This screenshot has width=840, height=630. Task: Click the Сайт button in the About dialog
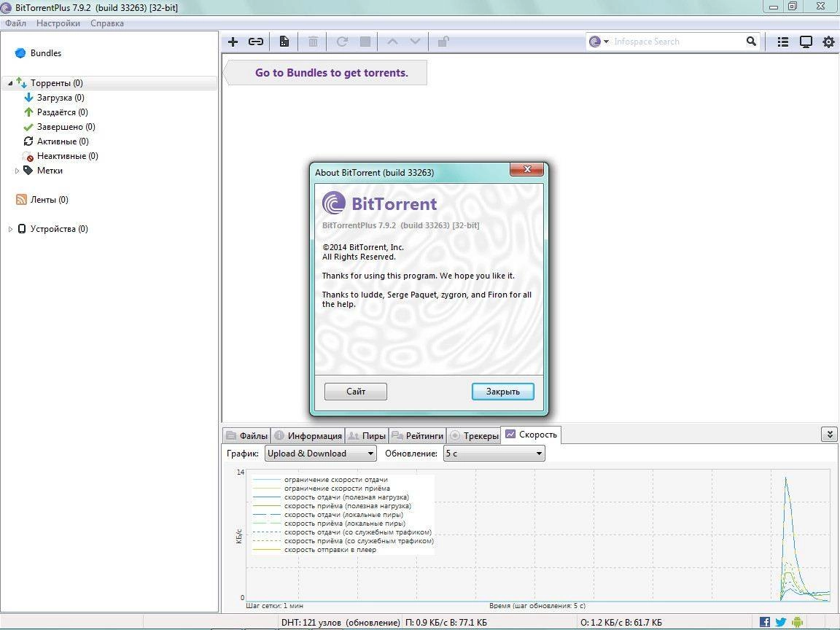(x=356, y=392)
